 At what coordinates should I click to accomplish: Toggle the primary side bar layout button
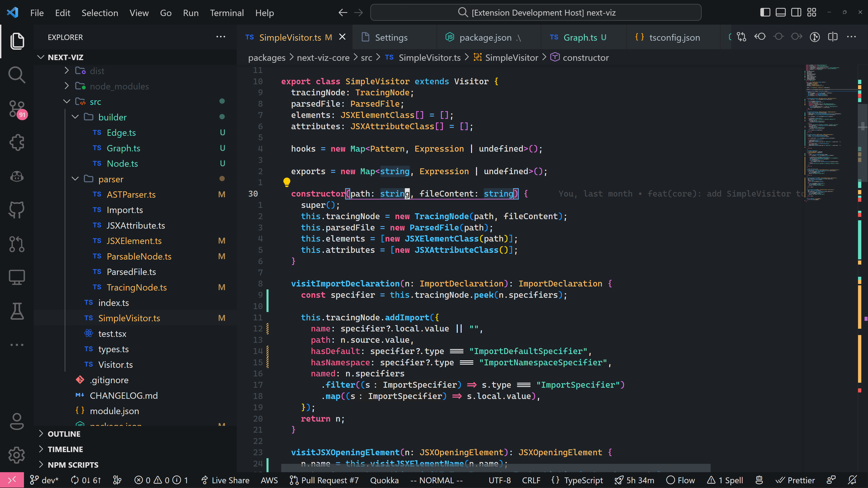coord(765,12)
